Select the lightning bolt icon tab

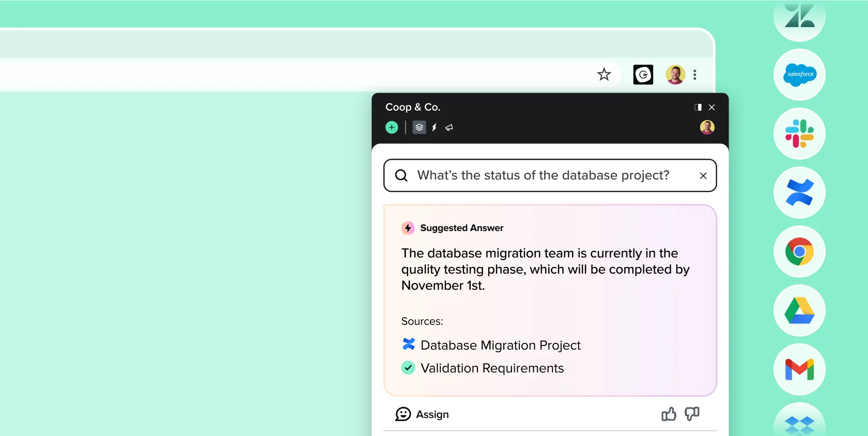[x=435, y=127]
